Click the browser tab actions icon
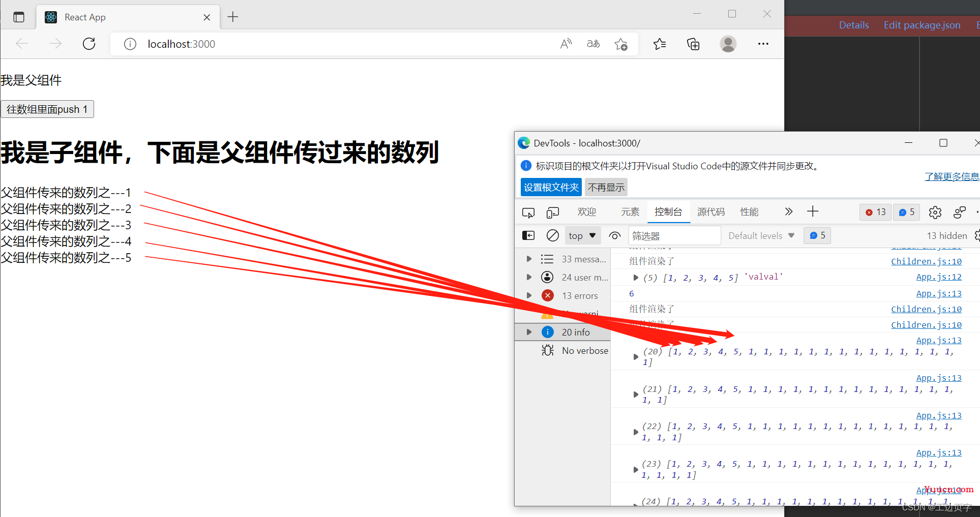The width and height of the screenshot is (980, 517). (19, 17)
